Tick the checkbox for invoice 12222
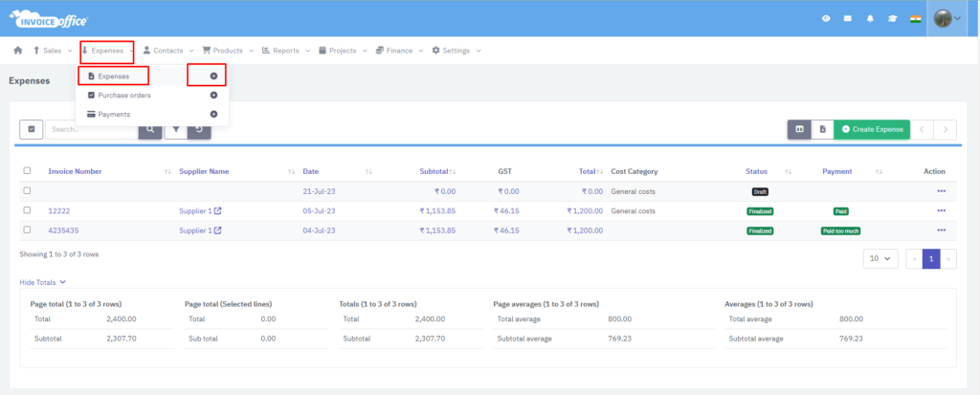Screen dimensions: 980x395 27,210
